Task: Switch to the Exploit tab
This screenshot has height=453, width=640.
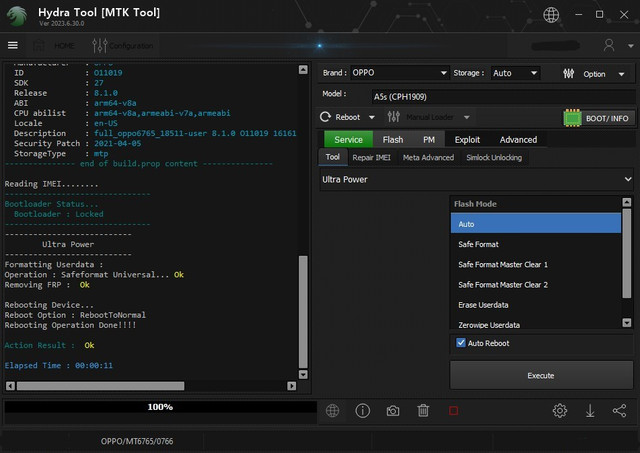Action: pos(467,140)
